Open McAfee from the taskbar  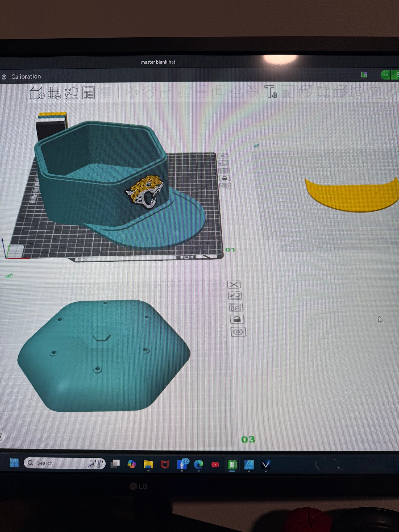(x=165, y=464)
